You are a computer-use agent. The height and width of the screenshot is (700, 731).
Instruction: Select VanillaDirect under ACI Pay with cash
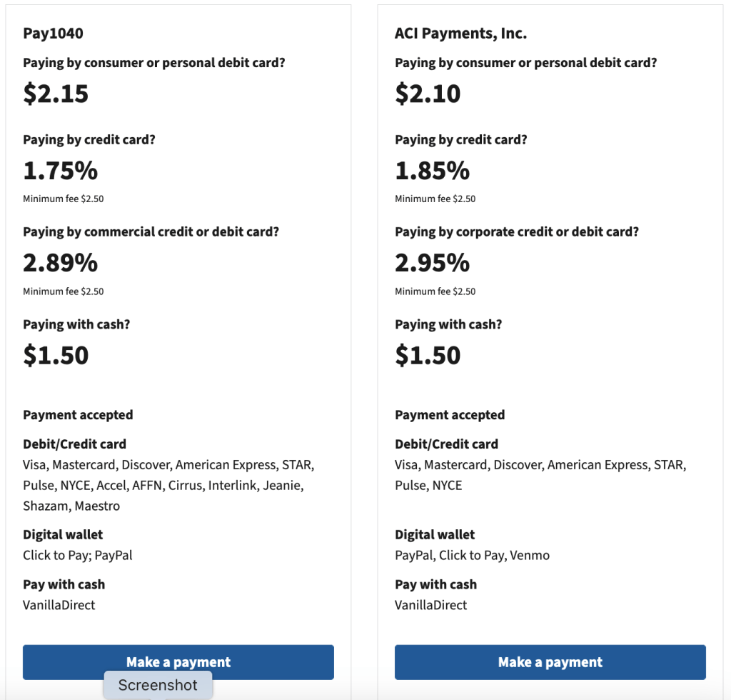(431, 605)
